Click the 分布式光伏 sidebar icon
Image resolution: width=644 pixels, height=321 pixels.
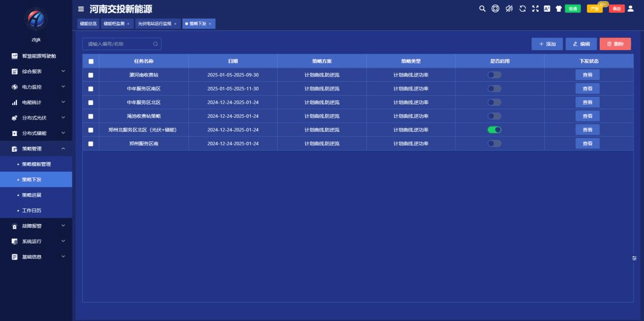click(15, 118)
